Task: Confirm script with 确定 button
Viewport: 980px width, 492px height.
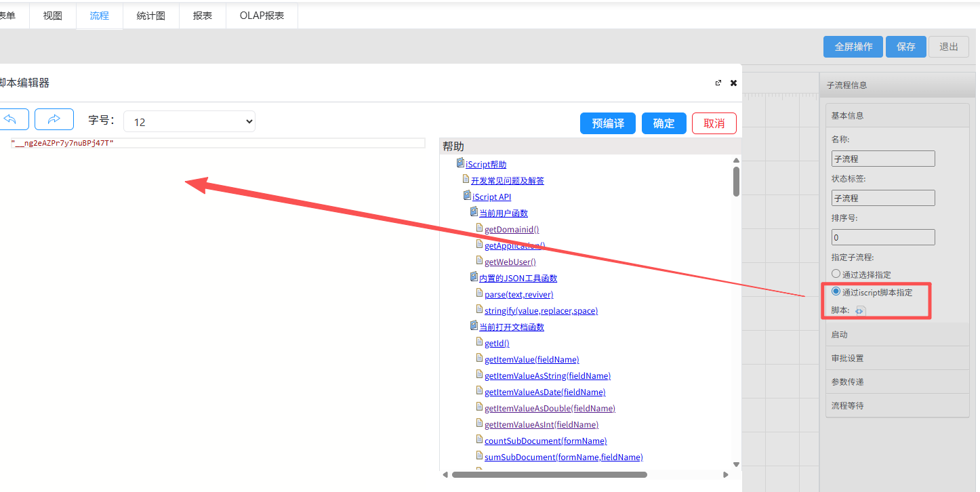Action: pyautogui.click(x=664, y=123)
